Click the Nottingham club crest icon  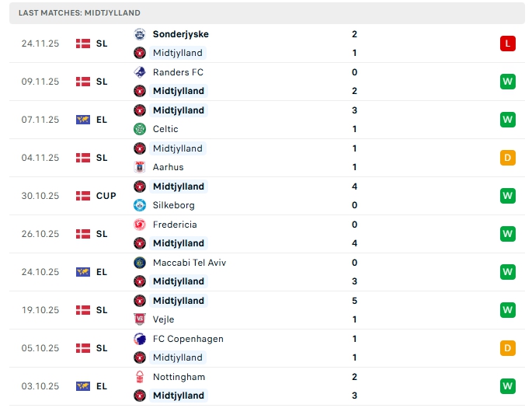point(140,377)
